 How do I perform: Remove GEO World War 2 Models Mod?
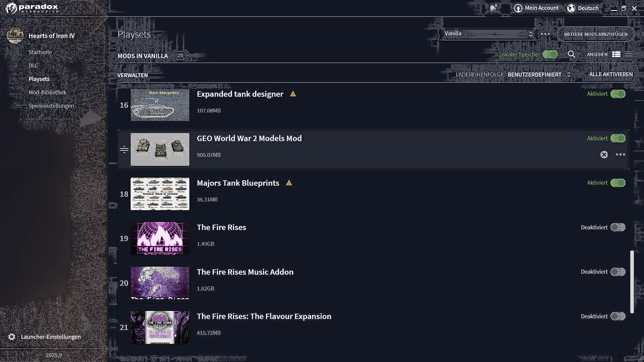tap(604, 154)
